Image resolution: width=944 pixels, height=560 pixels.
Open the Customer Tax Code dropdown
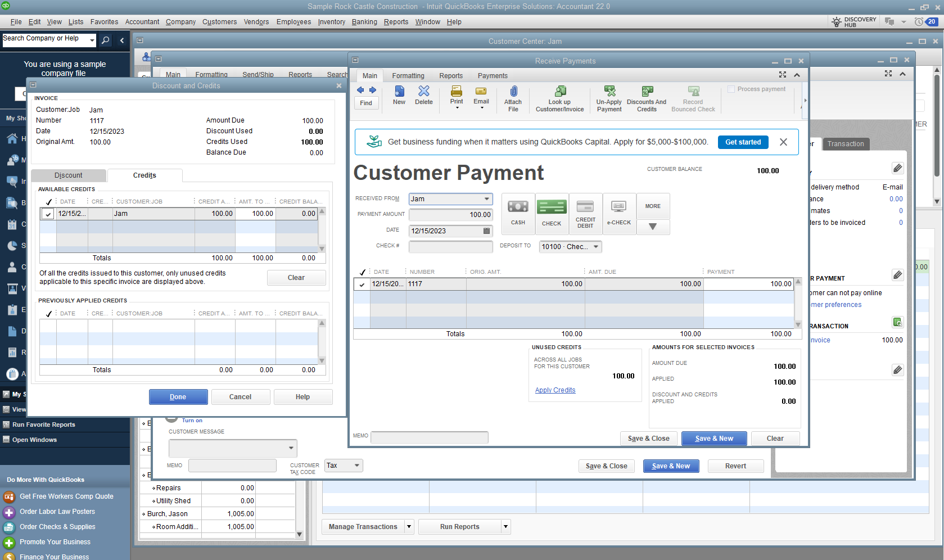coord(356,466)
